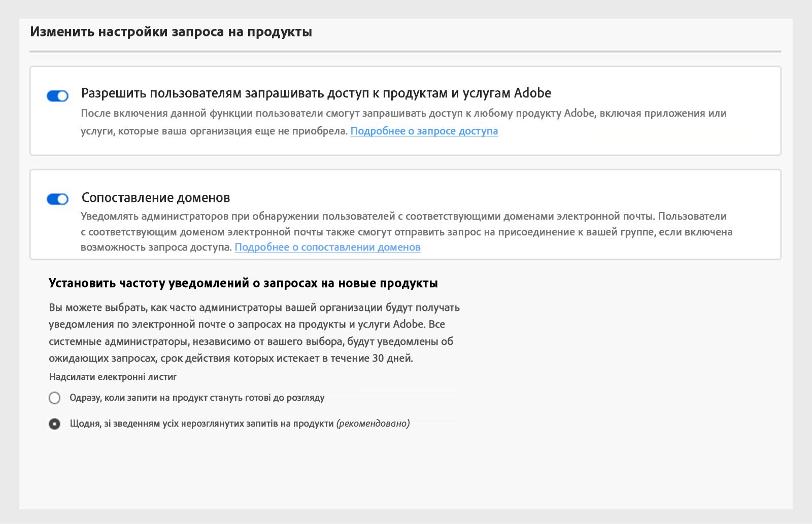Click the italic (рекомендовано) text
Viewport: 812px width, 524px height.
373,424
